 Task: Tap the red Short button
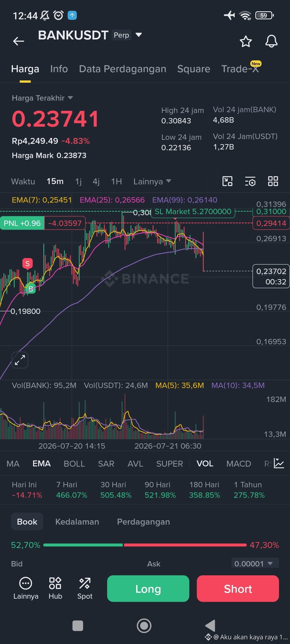pos(238,589)
